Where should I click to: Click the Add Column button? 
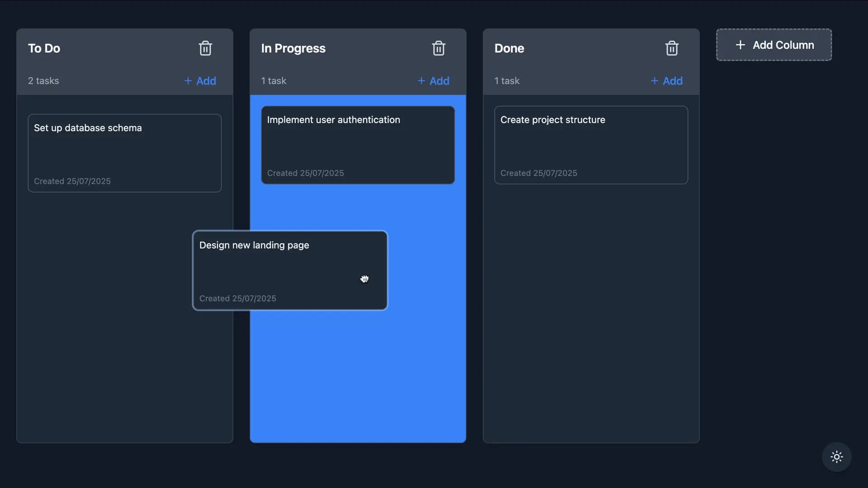[774, 45]
